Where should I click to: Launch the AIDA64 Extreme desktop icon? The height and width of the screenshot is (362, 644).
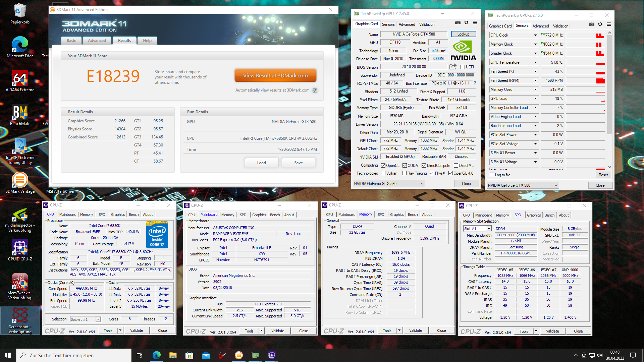[x=20, y=81]
